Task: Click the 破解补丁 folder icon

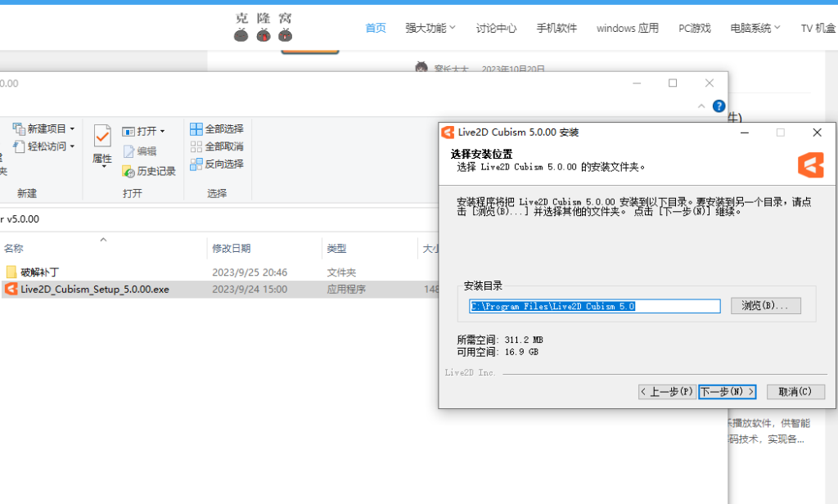Action: pyautogui.click(x=11, y=272)
